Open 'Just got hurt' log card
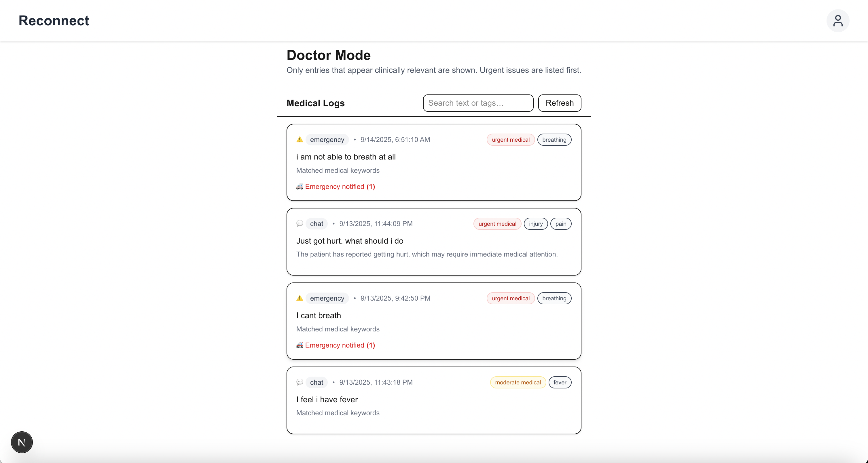 pos(433,241)
